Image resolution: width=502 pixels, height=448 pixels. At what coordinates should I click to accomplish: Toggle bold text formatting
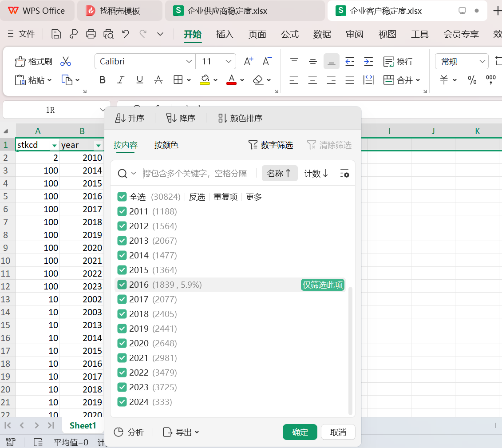point(103,80)
